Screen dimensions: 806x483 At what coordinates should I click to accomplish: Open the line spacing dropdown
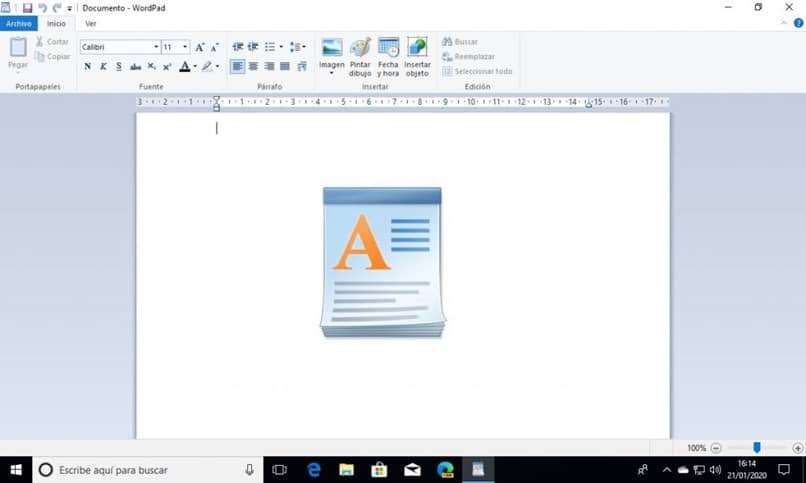tap(298, 47)
